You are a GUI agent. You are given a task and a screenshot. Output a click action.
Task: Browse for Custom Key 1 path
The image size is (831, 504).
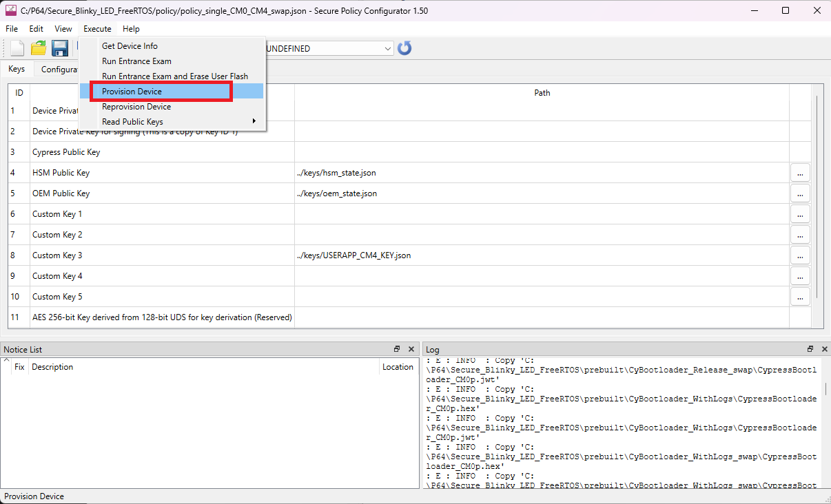pos(799,214)
